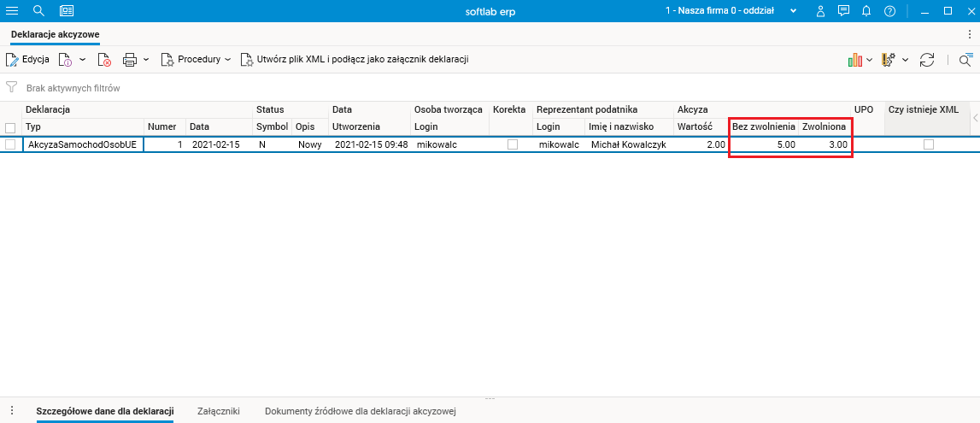This screenshot has width=980, height=423.
Task: Click the search magnifier in title bar
Action: tap(38, 10)
